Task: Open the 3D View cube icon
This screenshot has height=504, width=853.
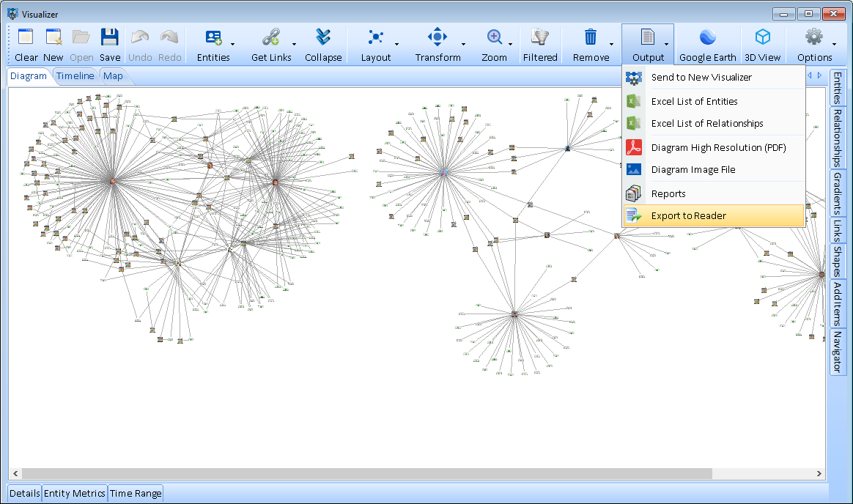Action: (x=763, y=37)
